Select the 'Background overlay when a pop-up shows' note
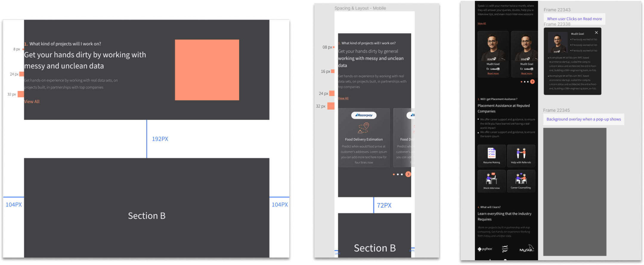The height and width of the screenshot is (265, 644). [x=583, y=119]
